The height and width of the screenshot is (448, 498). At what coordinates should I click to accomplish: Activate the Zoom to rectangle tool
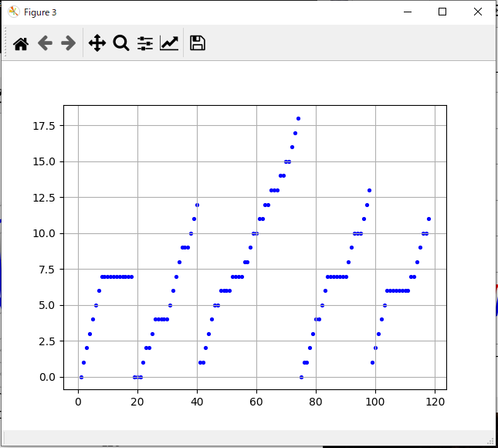click(x=121, y=43)
